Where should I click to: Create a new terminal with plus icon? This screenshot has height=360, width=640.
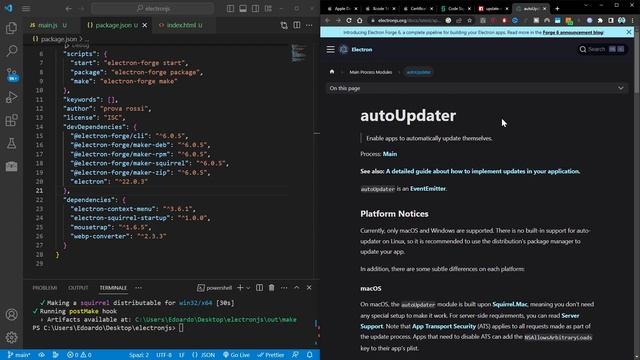point(240,288)
